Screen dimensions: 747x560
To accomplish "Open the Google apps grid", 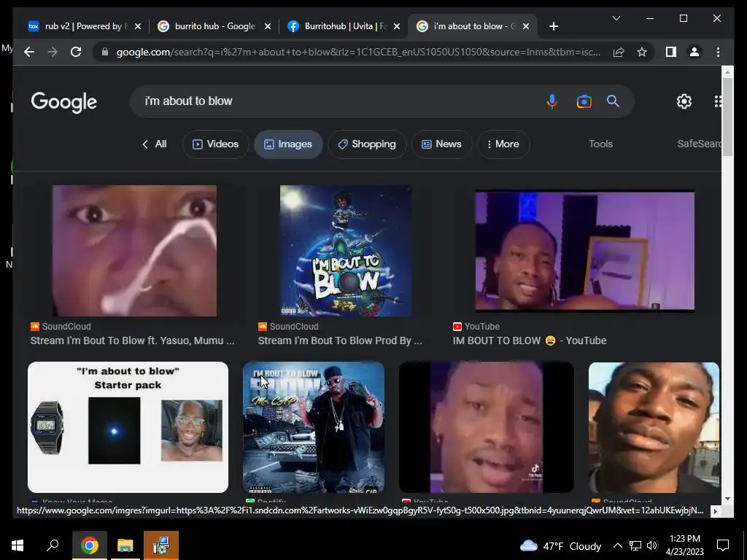I will pos(718,101).
